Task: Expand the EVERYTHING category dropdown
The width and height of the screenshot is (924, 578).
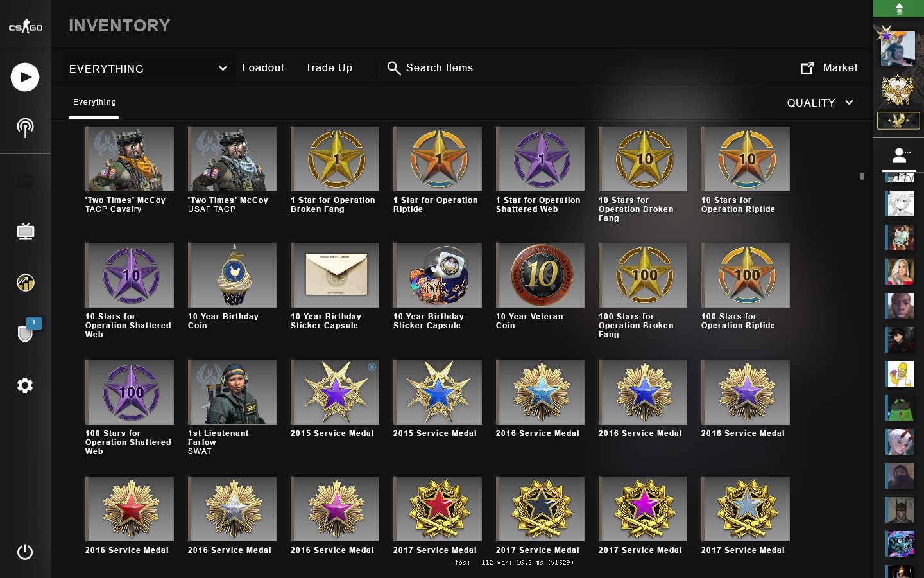Action: point(148,69)
